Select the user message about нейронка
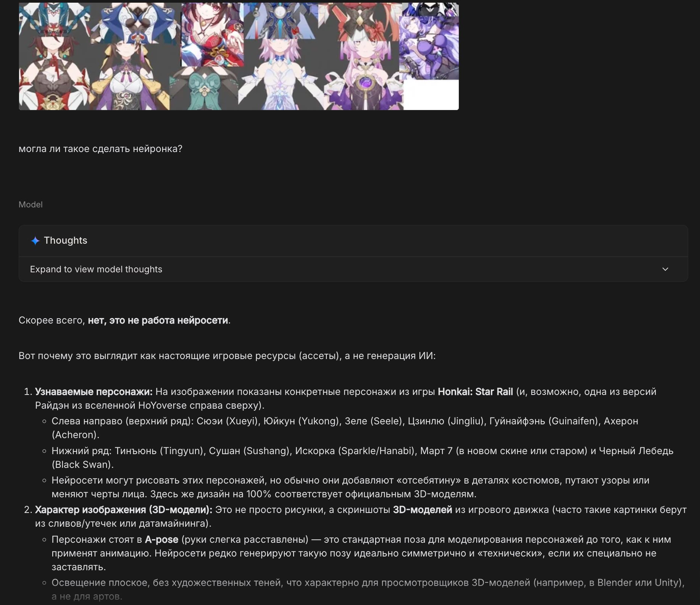 point(100,149)
